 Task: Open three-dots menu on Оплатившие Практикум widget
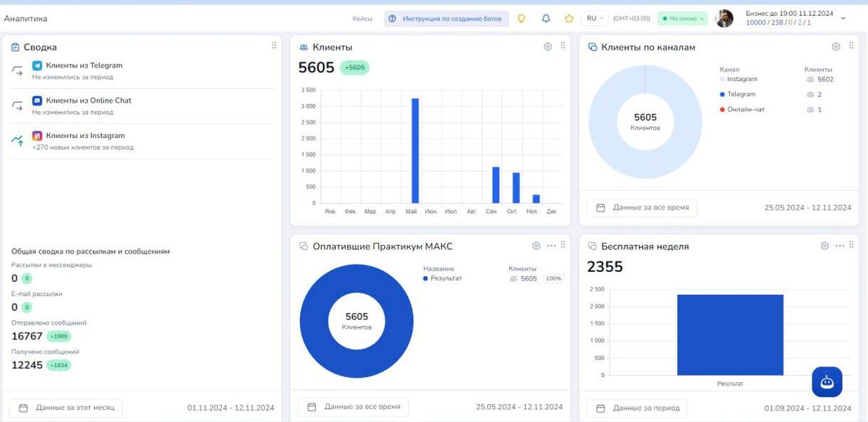click(x=552, y=246)
